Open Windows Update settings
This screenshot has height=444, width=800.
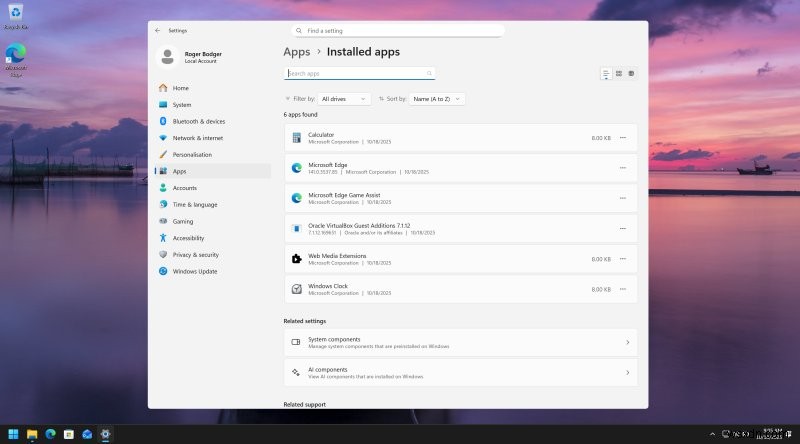tap(213, 272)
